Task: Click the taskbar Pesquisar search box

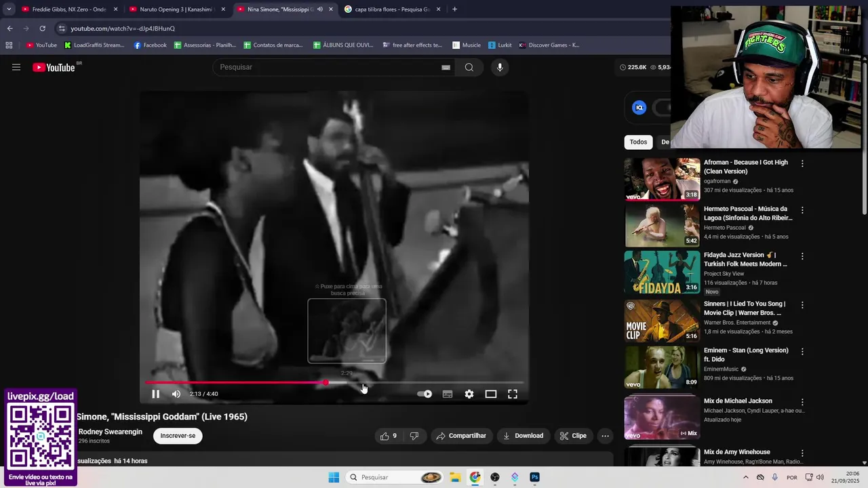Action: [x=395, y=477]
